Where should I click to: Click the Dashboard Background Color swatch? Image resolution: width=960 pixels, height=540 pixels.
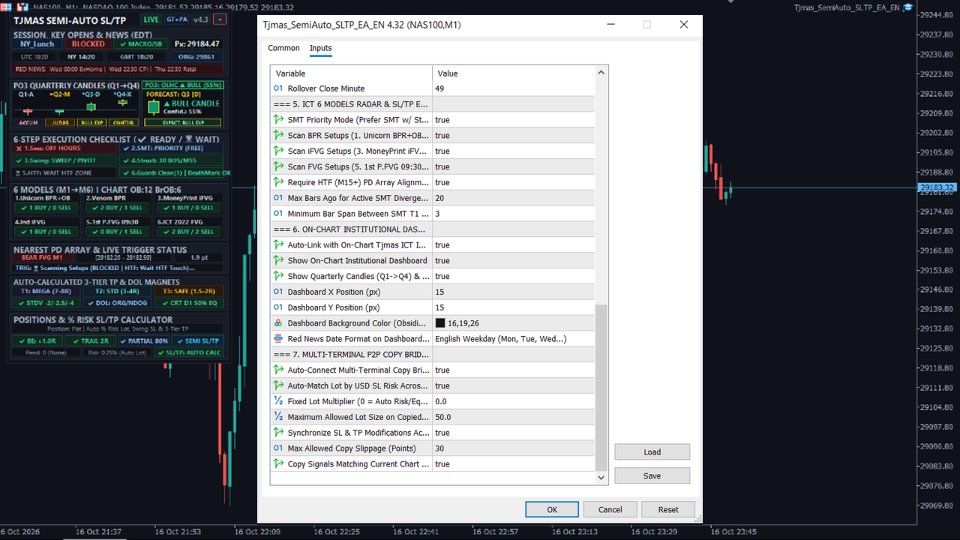tap(440, 323)
